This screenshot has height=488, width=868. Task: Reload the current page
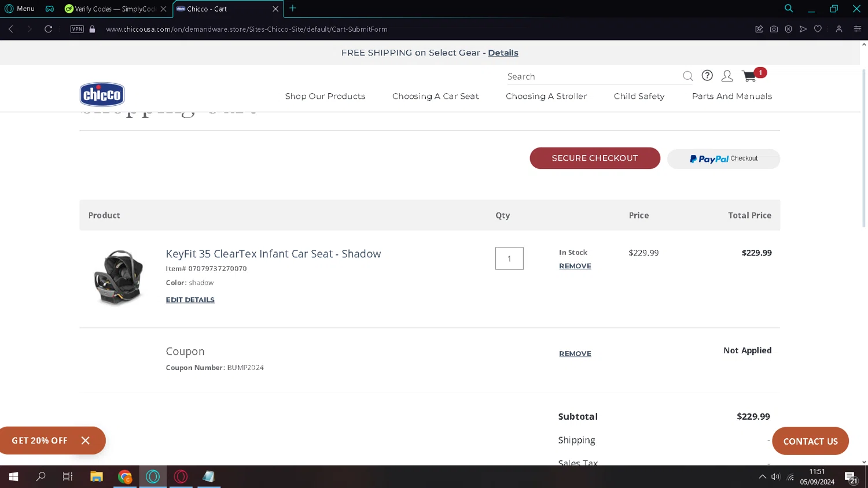[x=49, y=29]
